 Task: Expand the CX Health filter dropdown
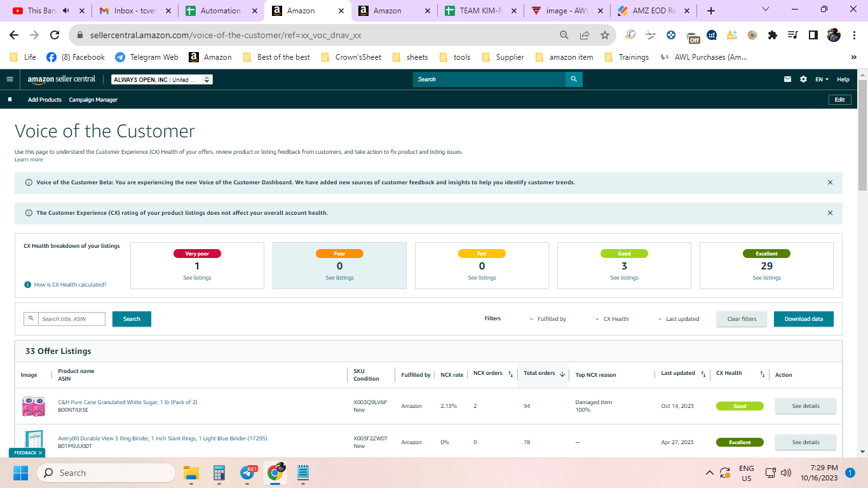[612, 319]
